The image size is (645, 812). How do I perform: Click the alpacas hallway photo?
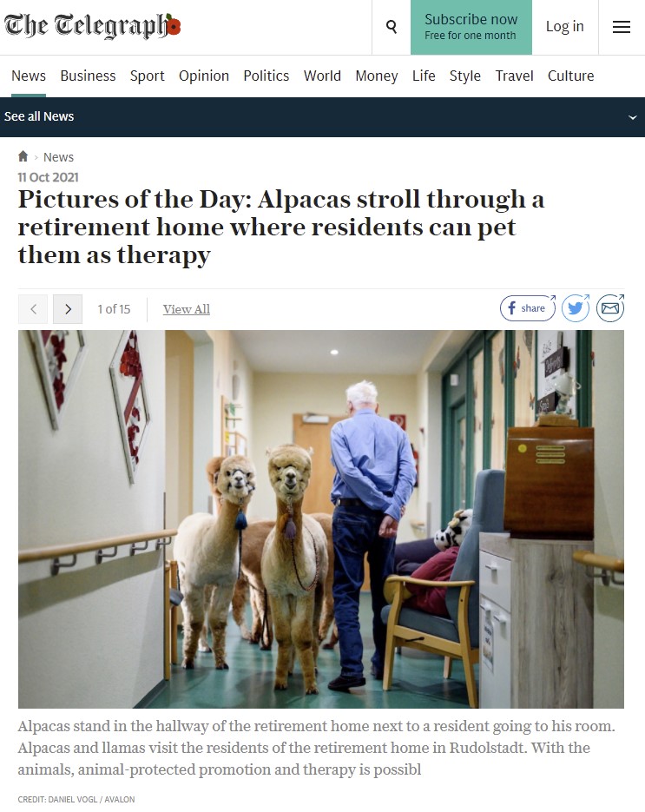[321, 518]
